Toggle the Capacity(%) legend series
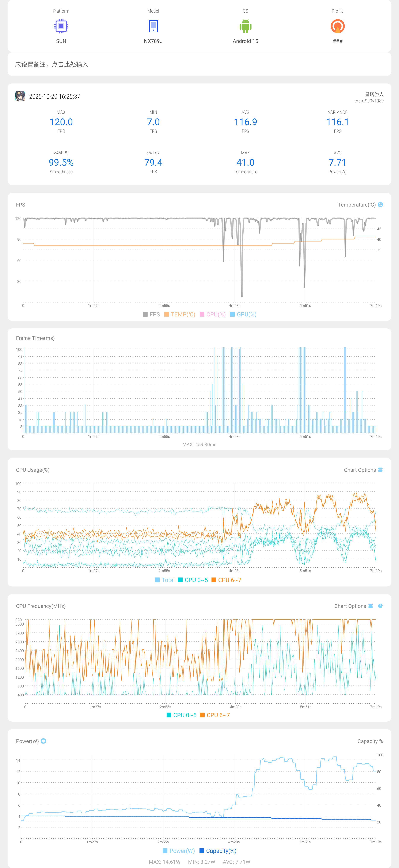Viewport: 399px width, 868px height. (218, 851)
